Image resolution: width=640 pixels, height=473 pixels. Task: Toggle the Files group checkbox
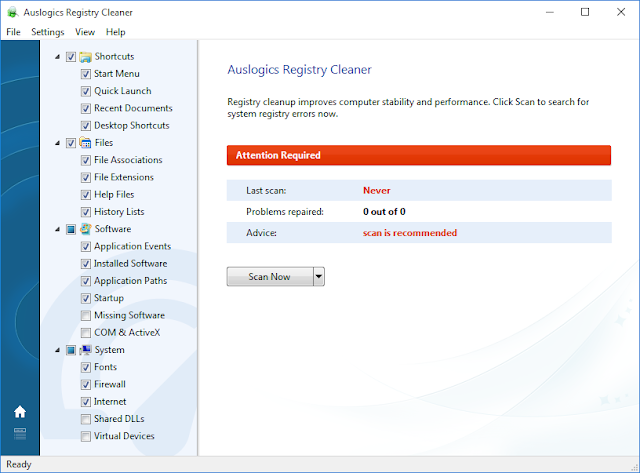pos(71,143)
